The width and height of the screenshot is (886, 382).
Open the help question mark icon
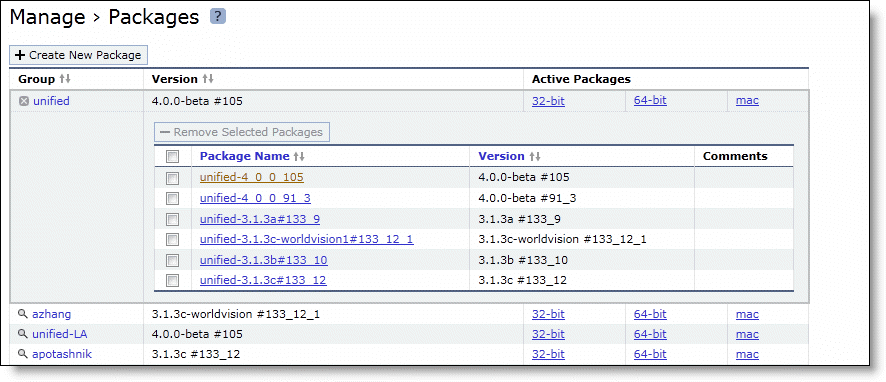(x=218, y=16)
